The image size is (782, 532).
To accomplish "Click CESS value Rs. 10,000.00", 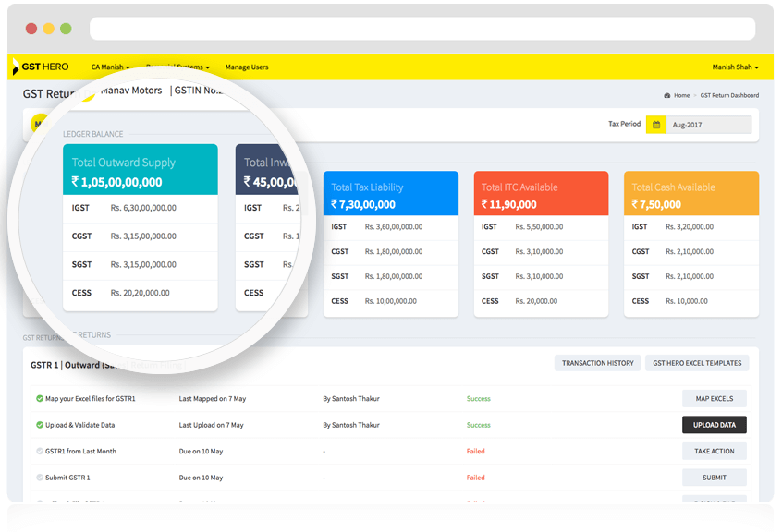I will [686, 301].
